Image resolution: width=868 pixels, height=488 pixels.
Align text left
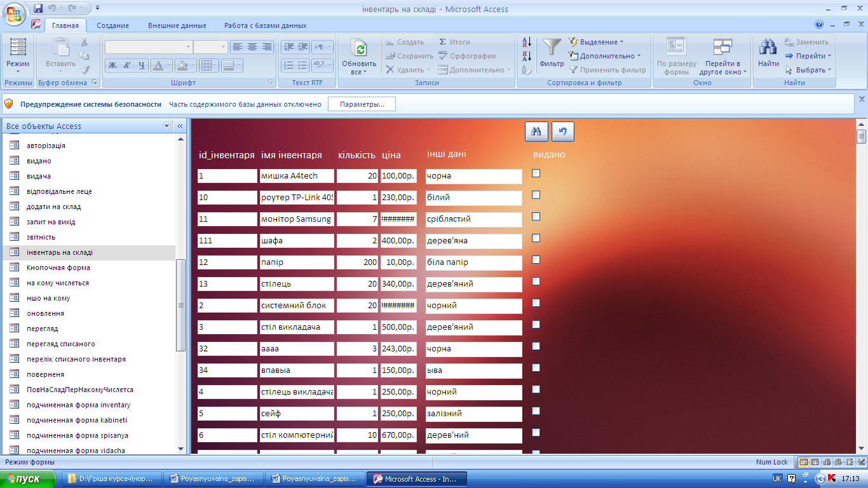tap(238, 47)
